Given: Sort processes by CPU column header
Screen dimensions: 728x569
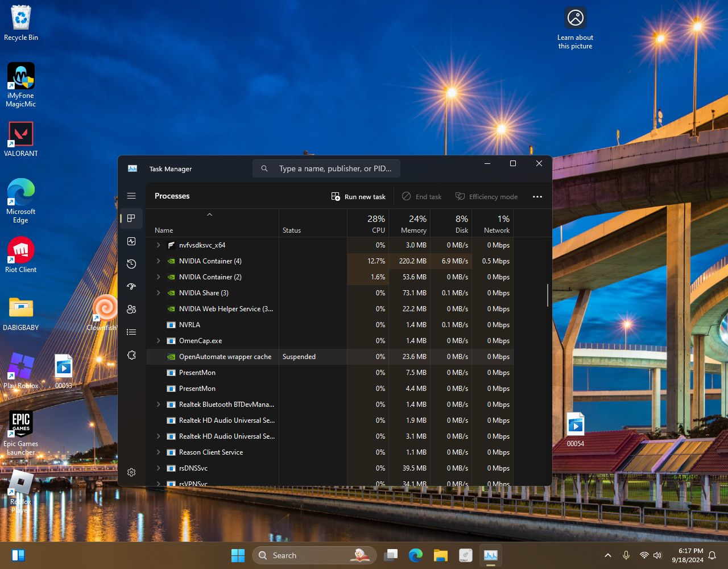Looking at the screenshot, I should pyautogui.click(x=376, y=224).
